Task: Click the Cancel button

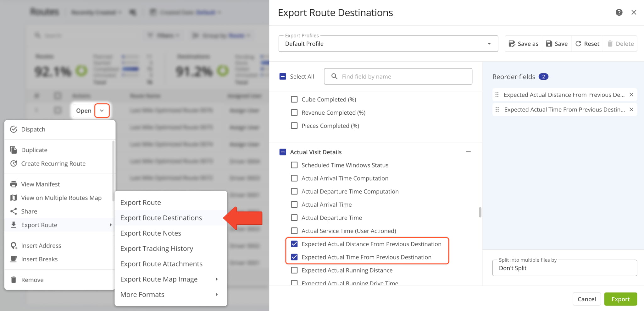Action: click(x=586, y=299)
